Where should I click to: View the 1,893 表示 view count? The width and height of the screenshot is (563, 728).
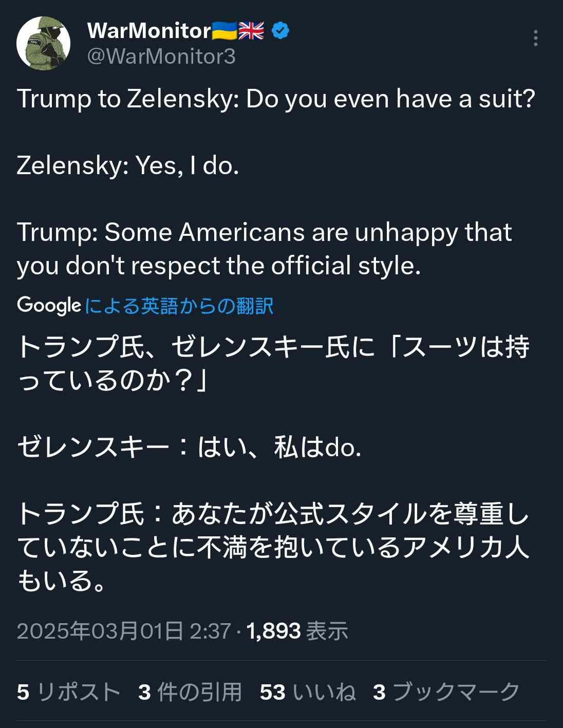click(x=297, y=631)
